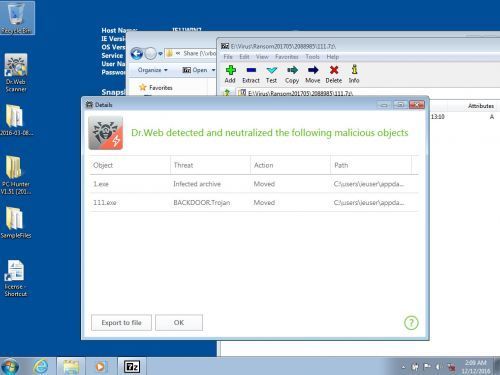Click the Extract icon in 7-Zip

point(251,74)
